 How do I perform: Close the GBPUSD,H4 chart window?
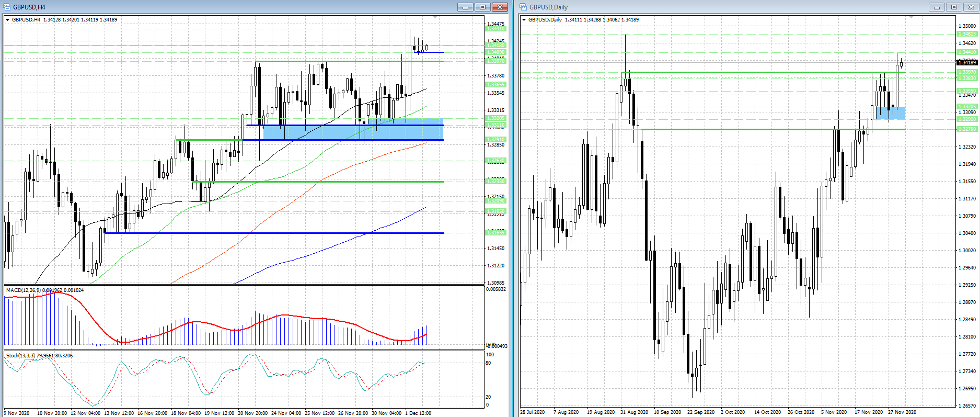point(500,7)
